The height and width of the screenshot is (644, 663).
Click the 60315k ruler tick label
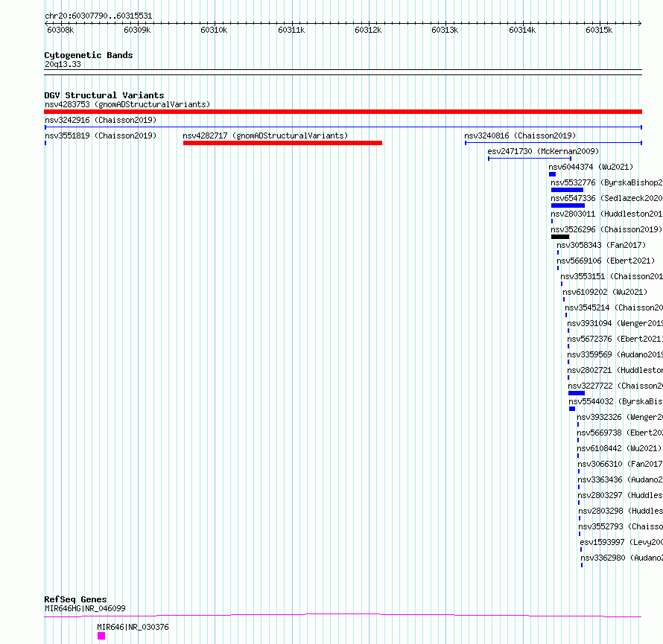599,31
